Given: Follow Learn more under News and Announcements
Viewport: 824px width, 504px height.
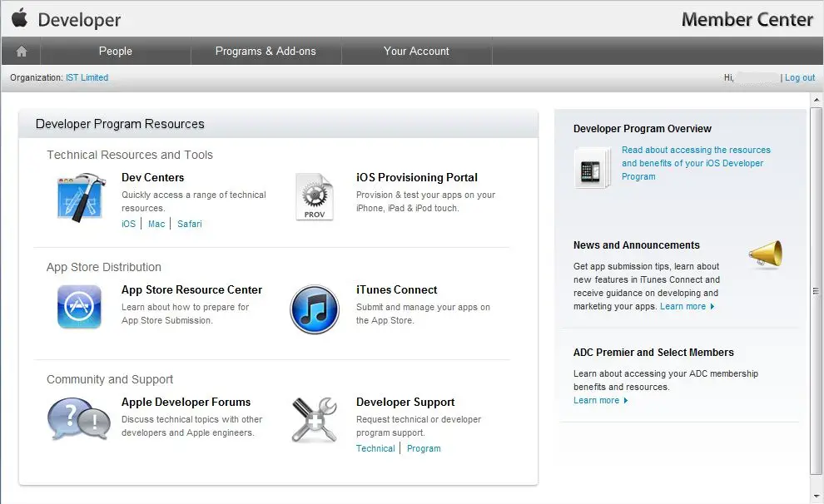Looking at the screenshot, I should coord(683,307).
